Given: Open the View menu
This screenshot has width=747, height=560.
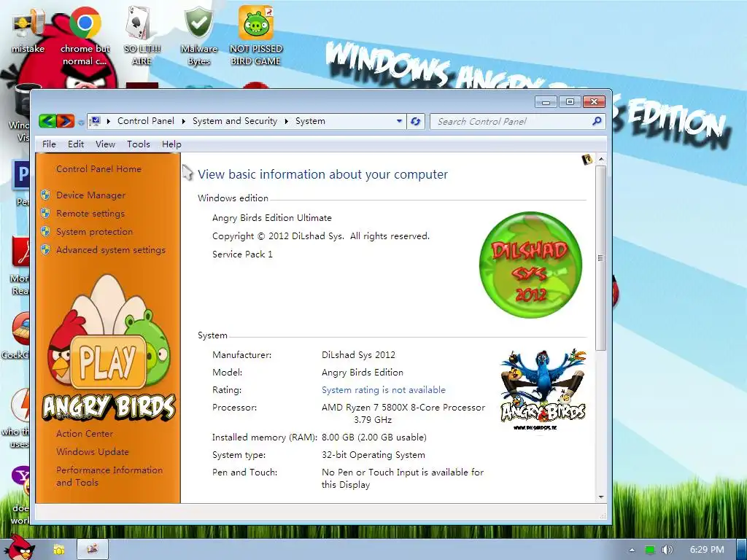Looking at the screenshot, I should point(105,144).
